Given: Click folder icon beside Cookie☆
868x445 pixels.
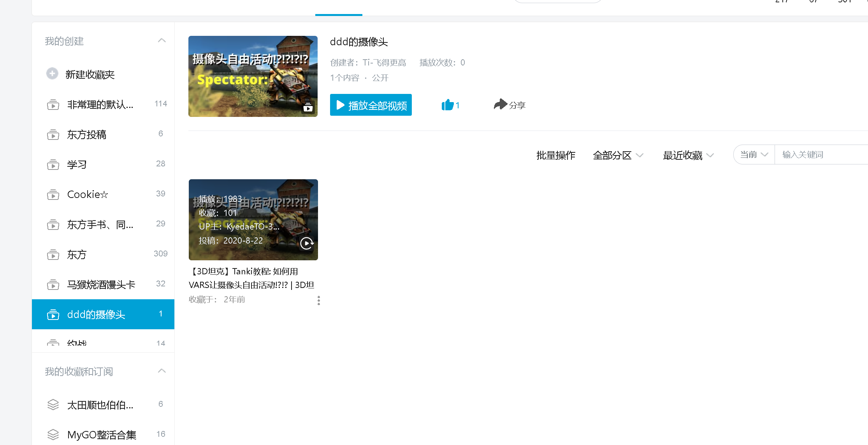Looking at the screenshot, I should (53, 194).
